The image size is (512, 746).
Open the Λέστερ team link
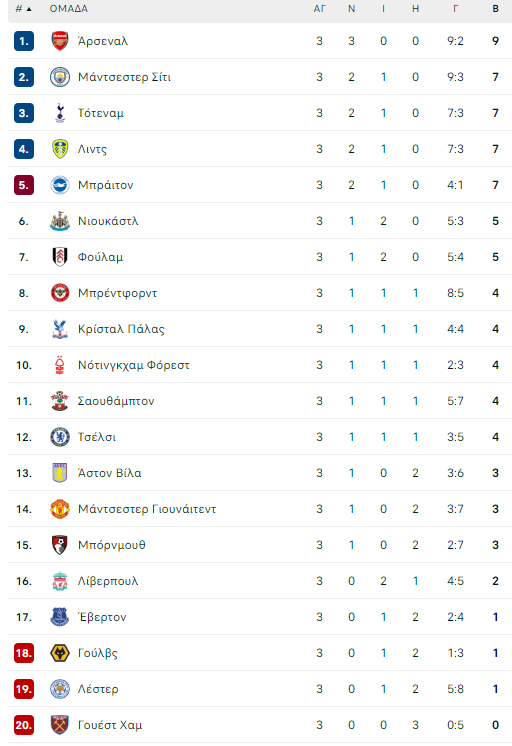coord(98,689)
